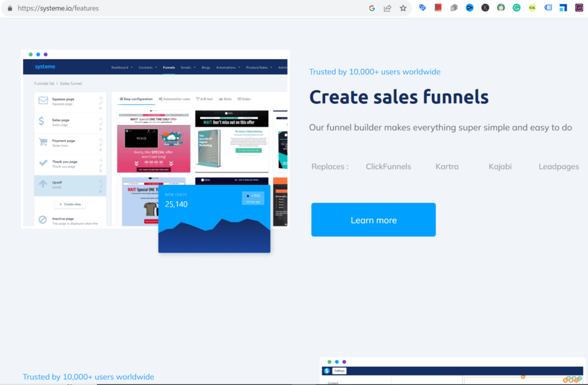Image resolution: width=588 pixels, height=385 pixels.
Task: Click the Payment page cart icon
Action: (43, 142)
